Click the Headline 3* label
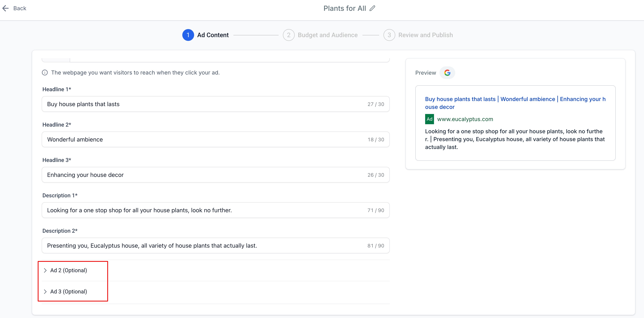The width and height of the screenshot is (644, 318). click(57, 160)
